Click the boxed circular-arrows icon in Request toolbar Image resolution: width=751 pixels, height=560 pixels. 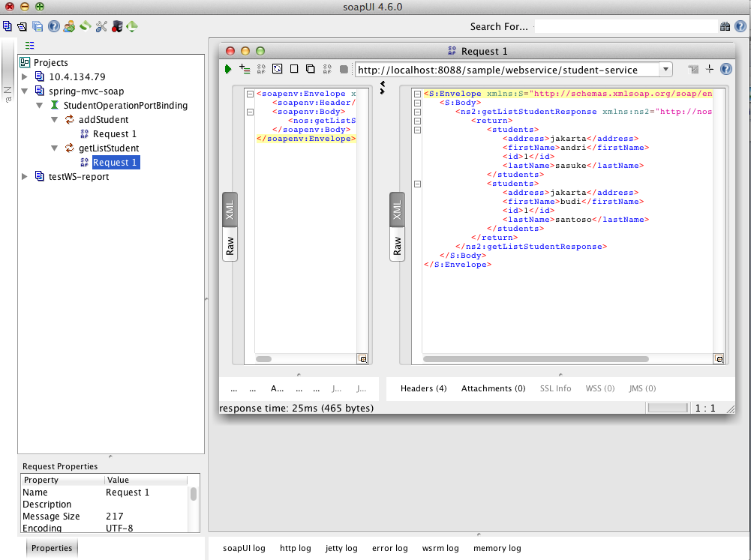pyautogui.click(x=278, y=69)
